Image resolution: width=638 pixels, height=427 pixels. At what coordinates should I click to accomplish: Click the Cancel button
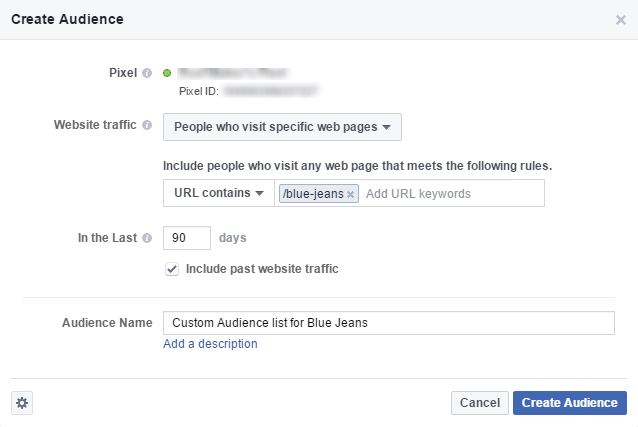point(480,403)
